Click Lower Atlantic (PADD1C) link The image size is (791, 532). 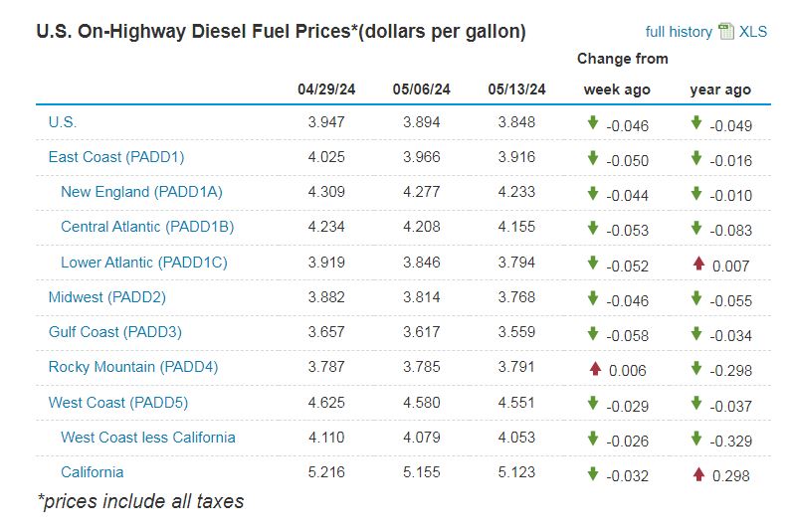[144, 263]
